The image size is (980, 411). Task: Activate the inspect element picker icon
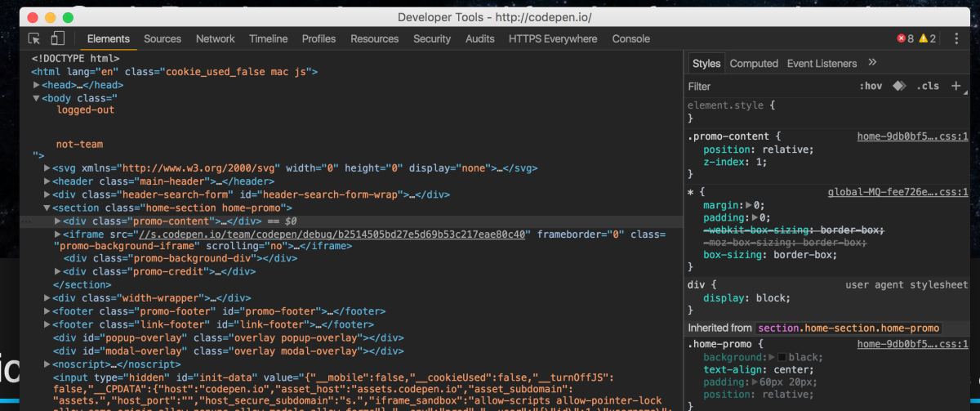[34, 38]
